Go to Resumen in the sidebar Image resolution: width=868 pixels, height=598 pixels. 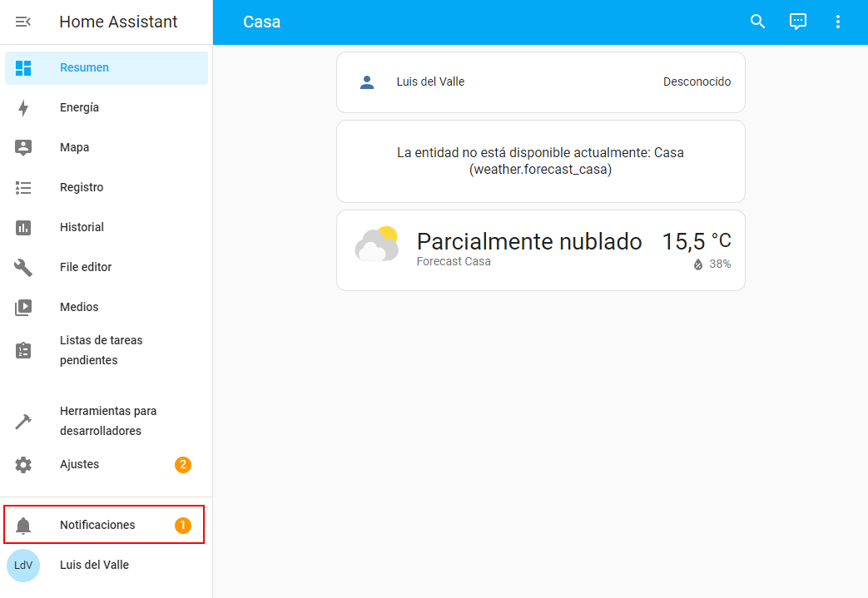click(x=107, y=68)
